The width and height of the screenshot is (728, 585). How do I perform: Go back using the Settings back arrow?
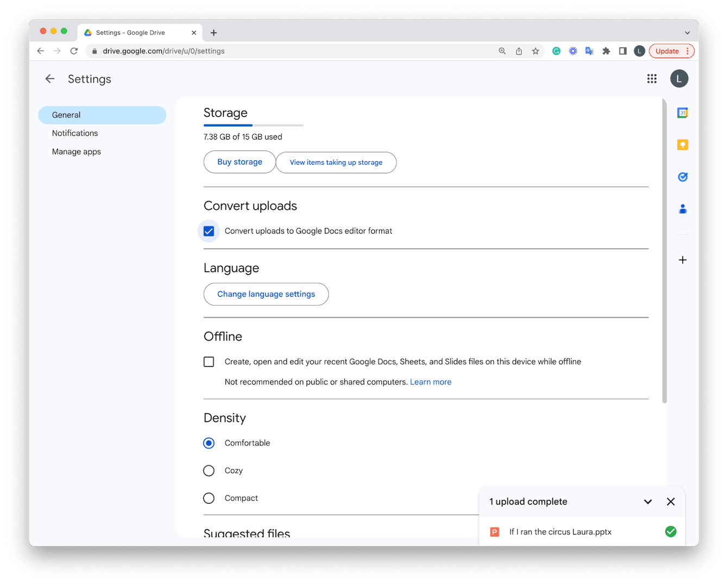click(x=50, y=79)
